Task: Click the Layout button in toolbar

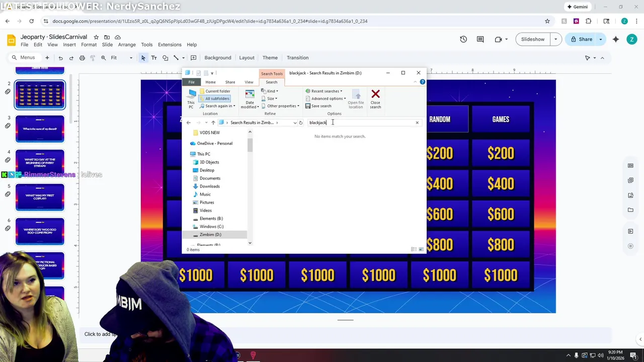Action: pos(247,58)
